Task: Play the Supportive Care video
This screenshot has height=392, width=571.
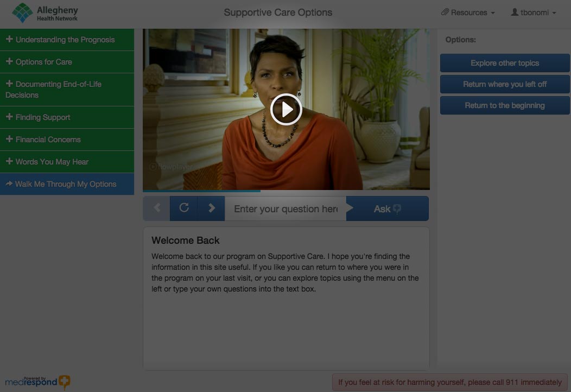Action: (x=286, y=110)
